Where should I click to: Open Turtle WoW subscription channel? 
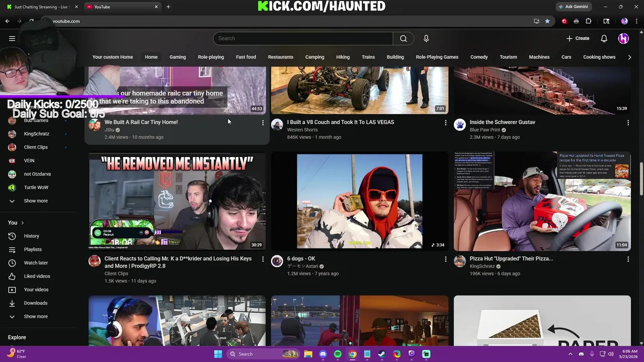(36, 187)
